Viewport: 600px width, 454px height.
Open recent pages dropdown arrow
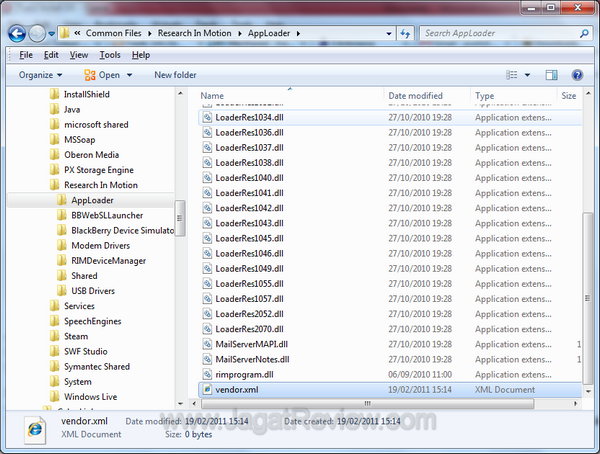point(52,34)
